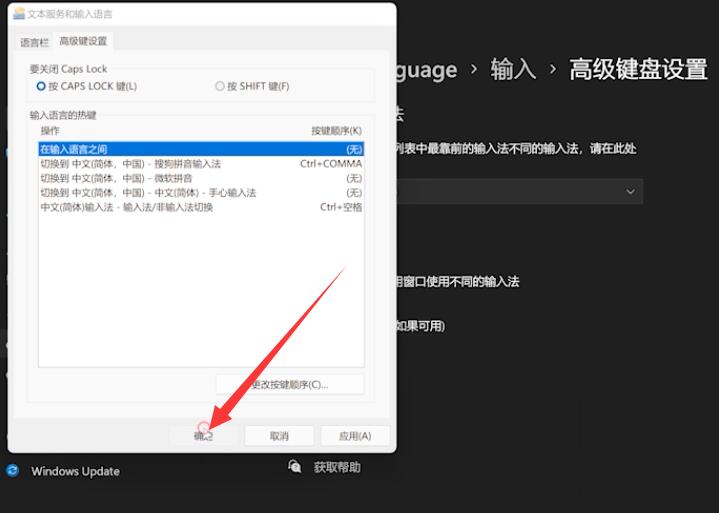
Task: Click the 应用(A) button
Action: [x=355, y=436]
